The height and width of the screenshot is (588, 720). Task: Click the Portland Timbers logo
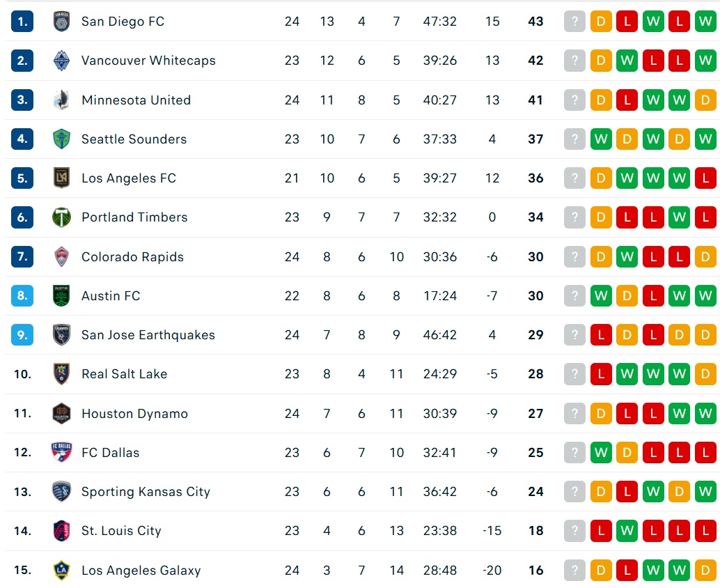click(61, 217)
